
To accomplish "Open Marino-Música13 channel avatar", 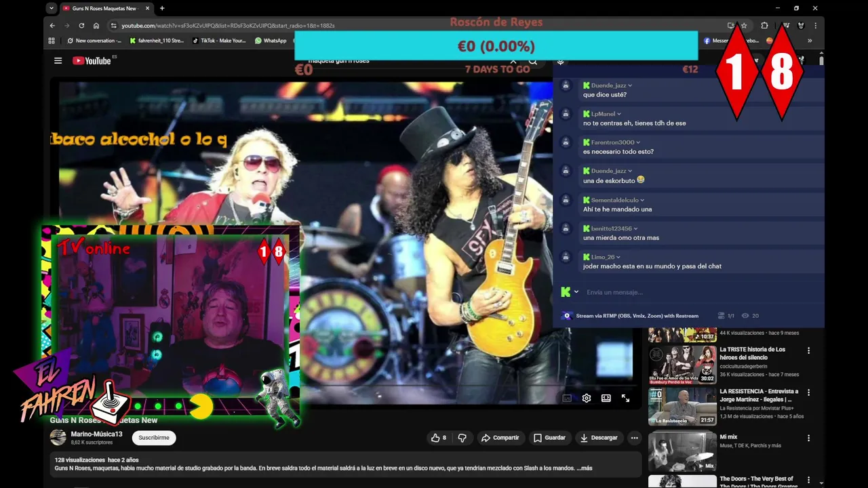I will coord(58,437).
